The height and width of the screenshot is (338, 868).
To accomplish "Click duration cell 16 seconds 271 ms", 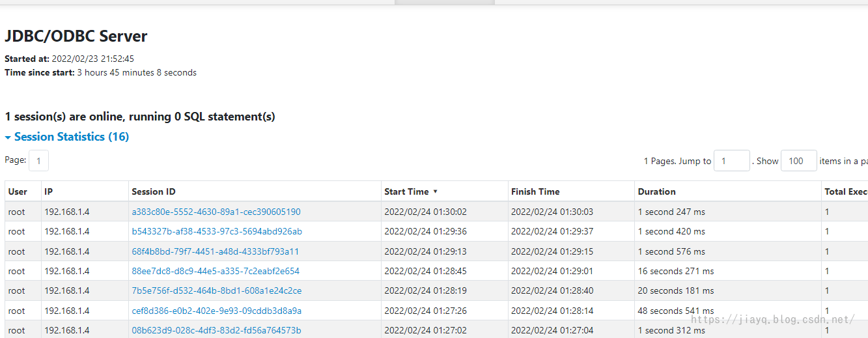I will (x=675, y=271).
